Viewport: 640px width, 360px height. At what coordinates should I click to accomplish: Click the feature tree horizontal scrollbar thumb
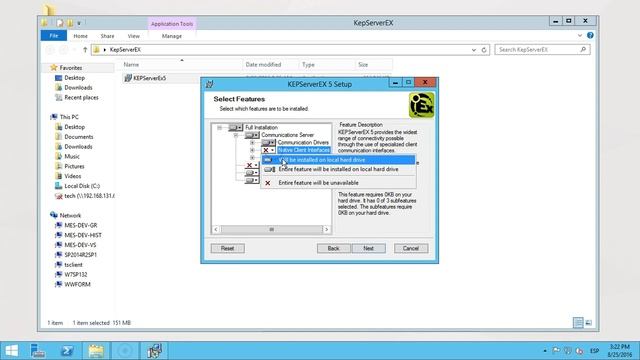pyautogui.click(x=271, y=229)
